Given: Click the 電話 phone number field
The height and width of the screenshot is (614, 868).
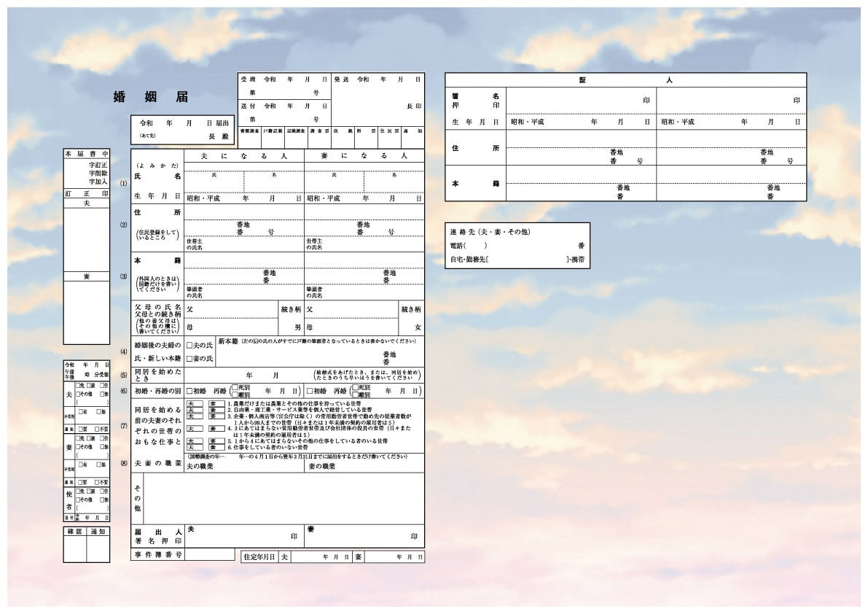Looking at the screenshot, I should tap(532, 246).
